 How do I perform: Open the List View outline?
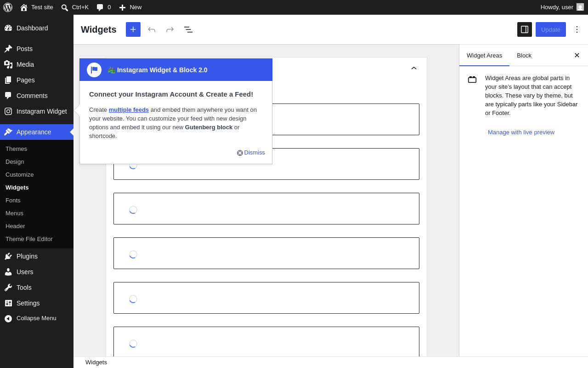188,29
